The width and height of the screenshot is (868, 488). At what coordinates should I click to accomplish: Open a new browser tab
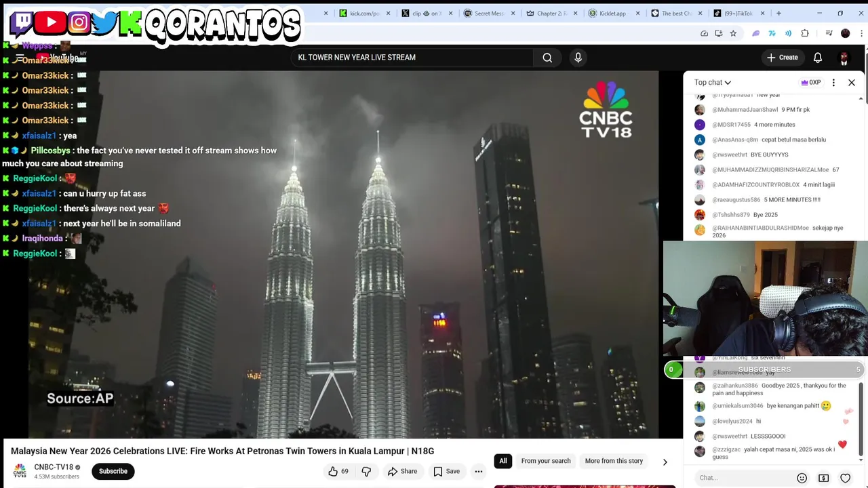pyautogui.click(x=778, y=13)
